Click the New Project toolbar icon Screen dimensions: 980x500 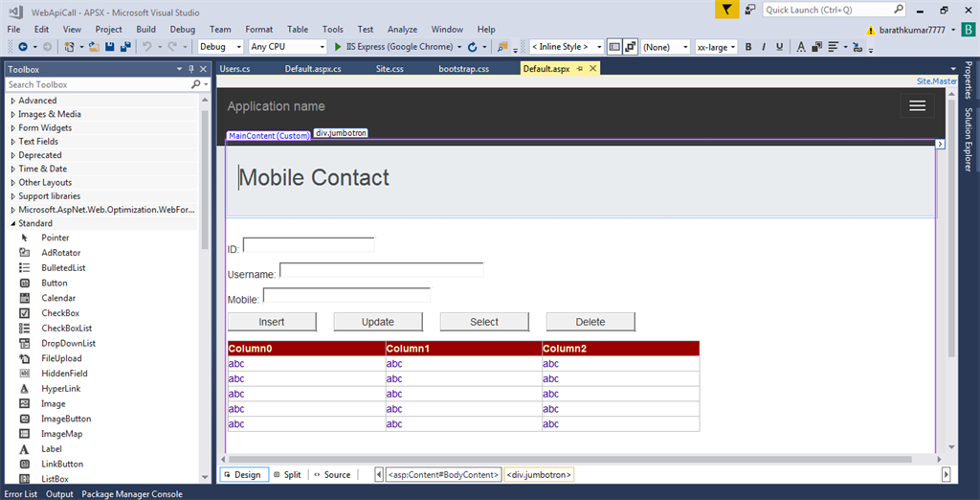tap(69, 47)
